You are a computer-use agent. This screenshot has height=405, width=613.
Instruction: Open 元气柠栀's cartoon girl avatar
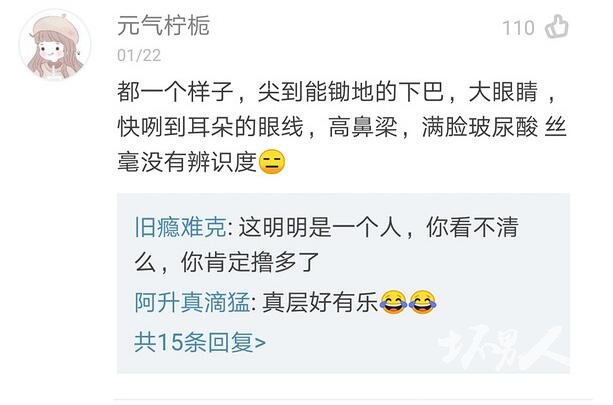pos(55,45)
